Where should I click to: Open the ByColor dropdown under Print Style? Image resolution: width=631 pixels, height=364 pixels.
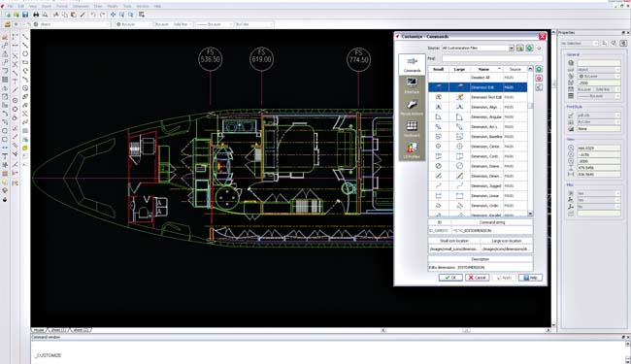pos(599,122)
